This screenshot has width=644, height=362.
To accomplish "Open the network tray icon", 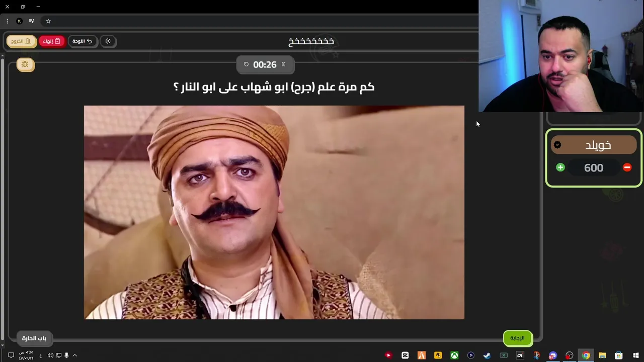I will point(58,355).
